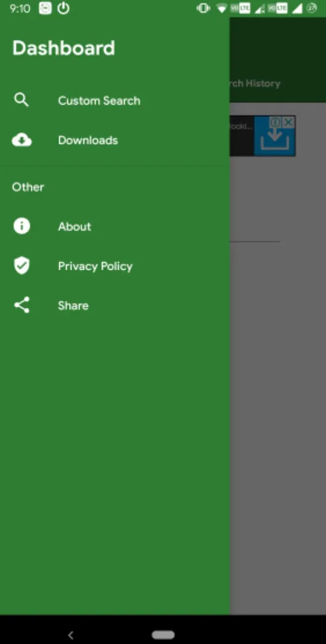Choose the Share option text
The height and width of the screenshot is (644, 326).
(x=73, y=305)
